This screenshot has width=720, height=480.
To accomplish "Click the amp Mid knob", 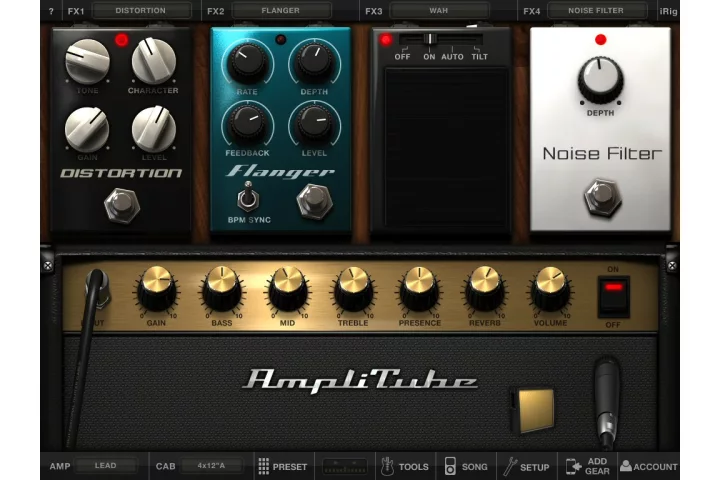I will point(287,288).
